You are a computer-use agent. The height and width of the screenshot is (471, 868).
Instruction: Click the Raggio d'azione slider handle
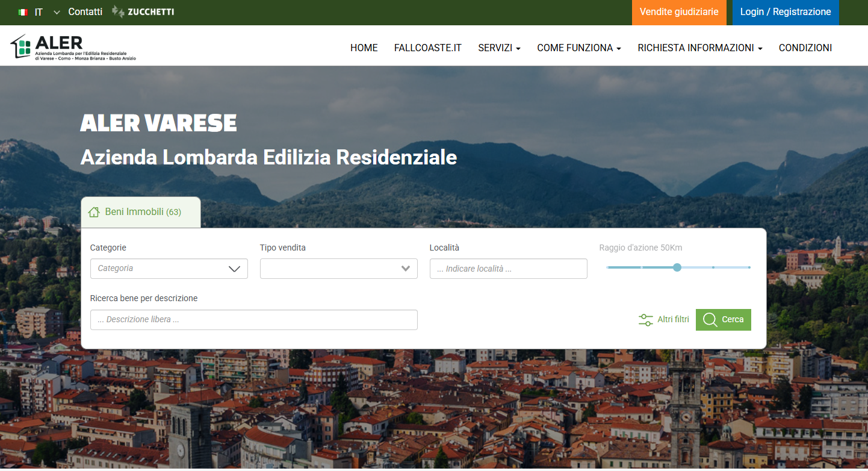click(677, 267)
